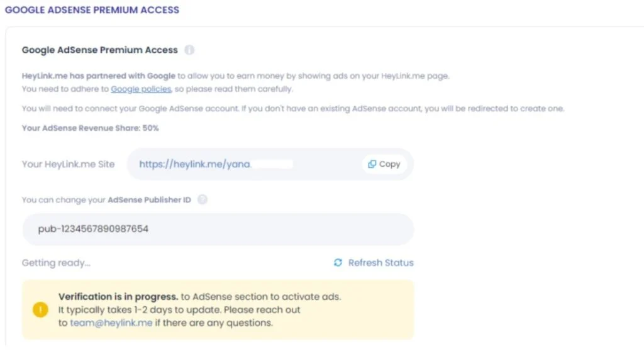Click the copy icon beside the HeyLink URL
The image size is (644, 354).
(x=372, y=164)
